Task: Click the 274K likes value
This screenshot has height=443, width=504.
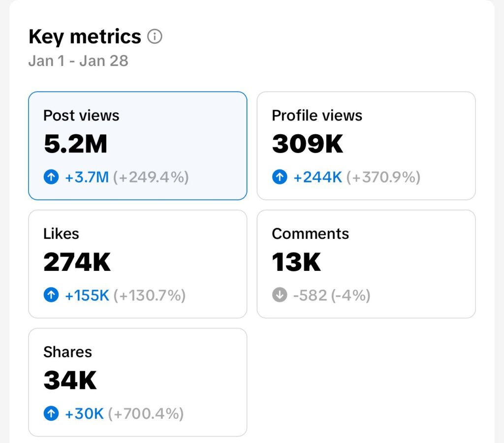Action: (77, 262)
